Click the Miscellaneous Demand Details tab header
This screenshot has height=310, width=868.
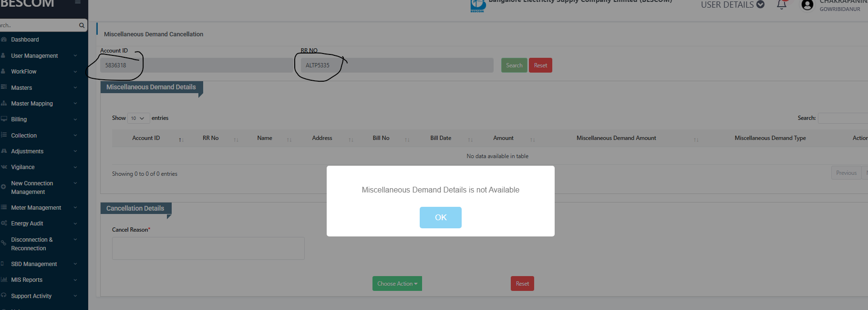(151, 87)
